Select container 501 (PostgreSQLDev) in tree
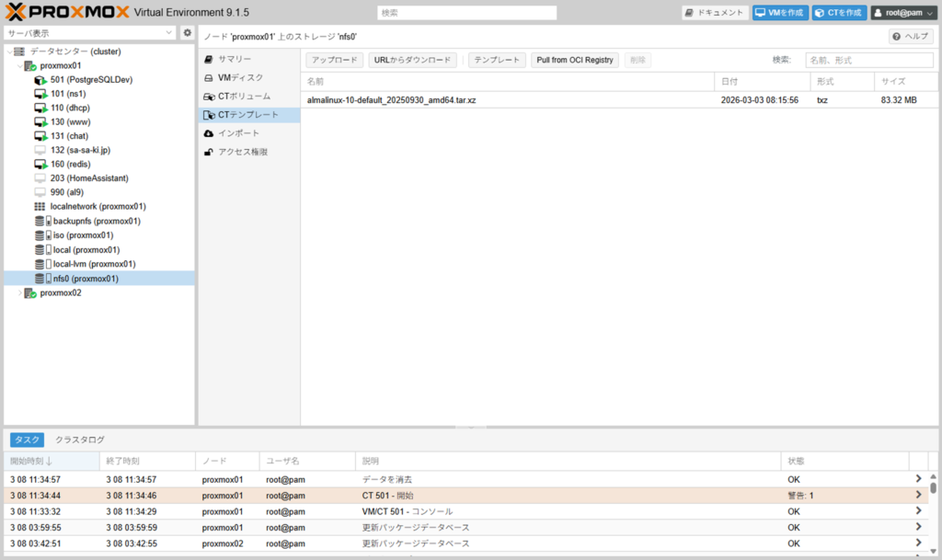This screenshot has width=942, height=560. [x=90, y=80]
